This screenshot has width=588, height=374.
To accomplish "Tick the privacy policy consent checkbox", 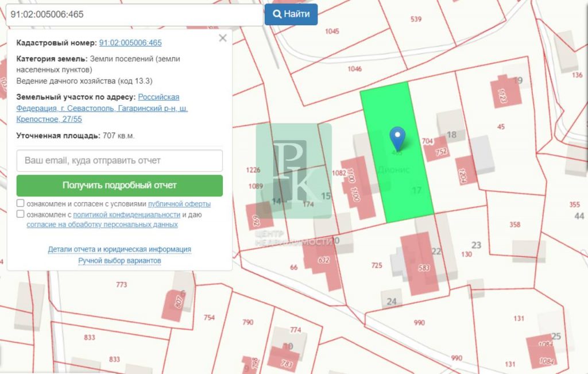I will (21, 215).
